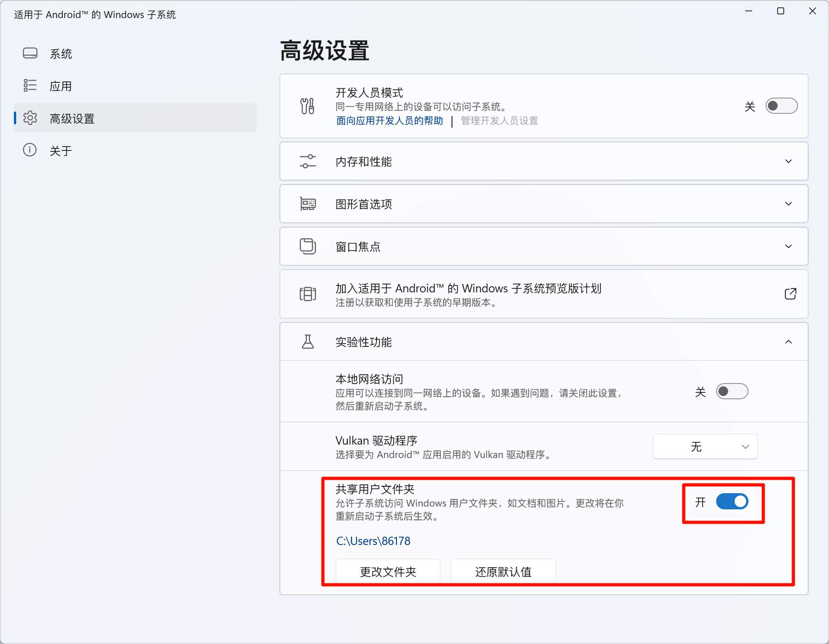Viewport: 829px width, 644px height.
Task: Click the 更改文件夹 button
Action: (x=388, y=572)
